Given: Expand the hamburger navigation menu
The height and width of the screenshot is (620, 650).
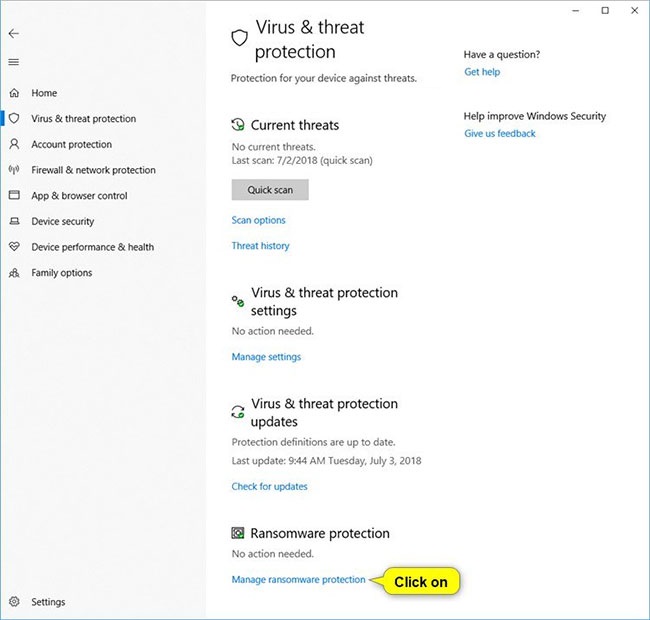Looking at the screenshot, I should tap(14, 62).
